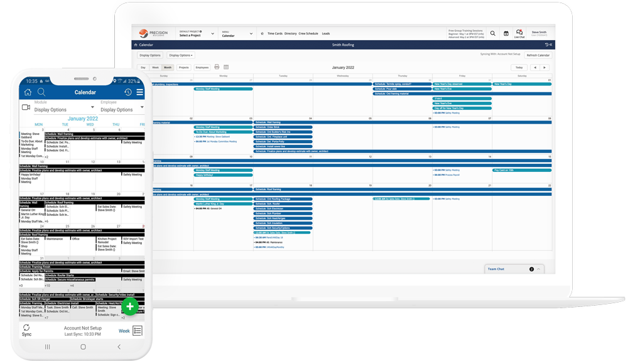
Task: Tap the home icon in mobile app
Action: (x=28, y=92)
